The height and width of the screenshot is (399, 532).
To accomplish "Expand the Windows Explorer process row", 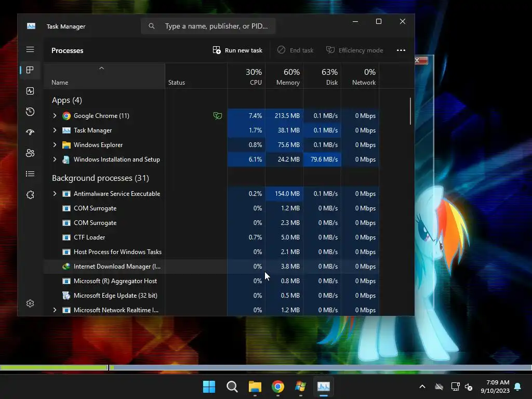I will 55,145.
